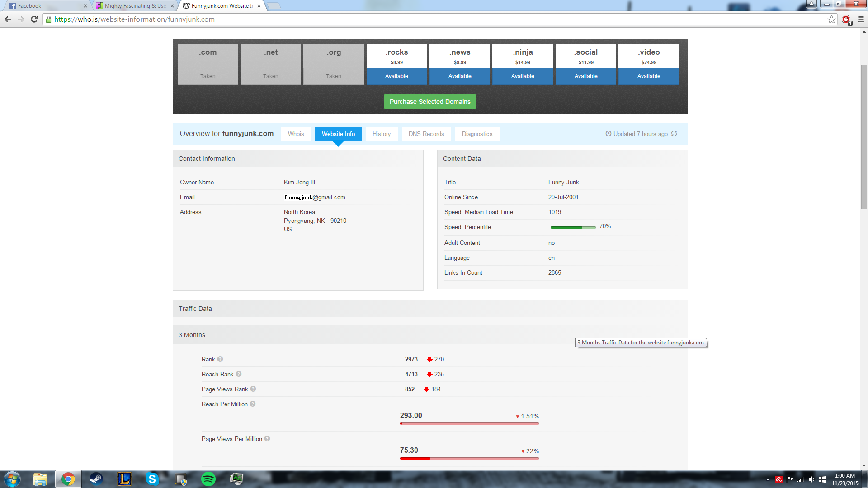
Task: Switch to the Whois tab
Action: coord(296,134)
